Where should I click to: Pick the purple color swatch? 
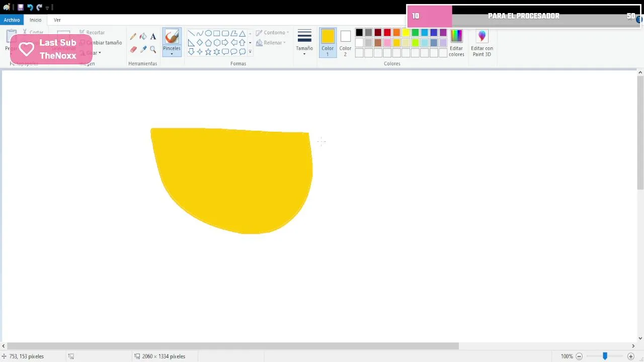[443, 33]
